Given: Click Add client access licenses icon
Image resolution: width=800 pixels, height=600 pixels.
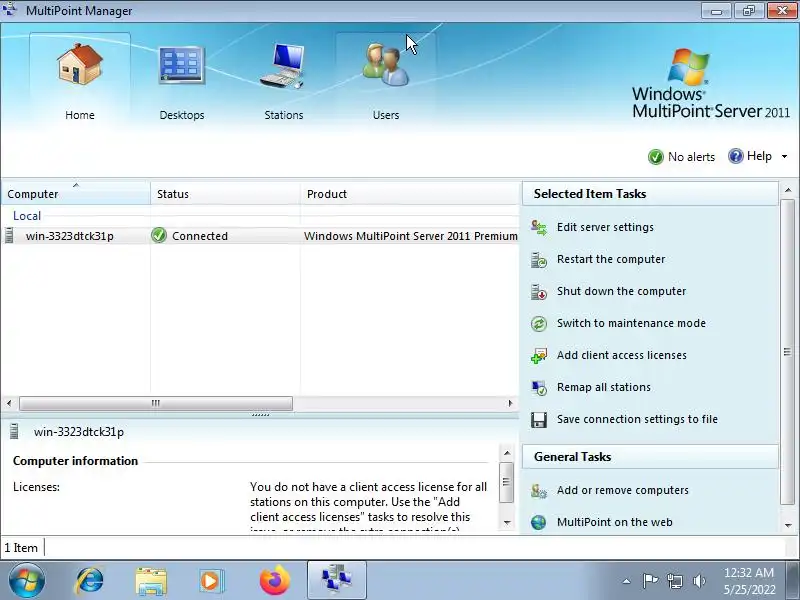Looking at the screenshot, I should click(x=539, y=356).
